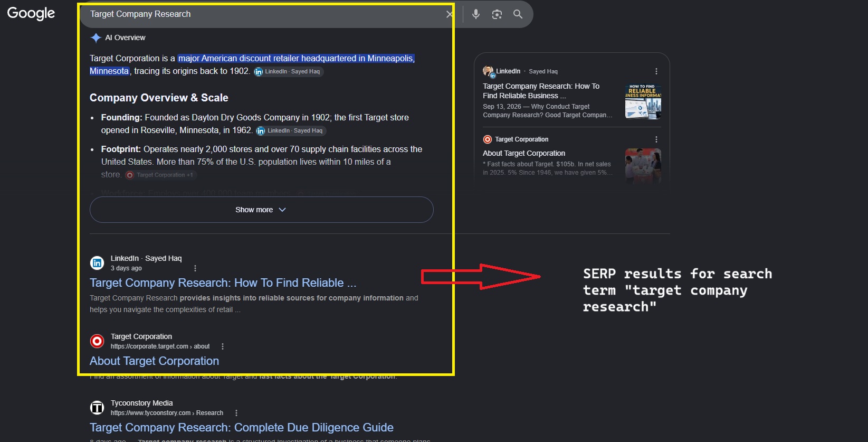Screen dimensions: 868x442
Task: Clear the search box with the X icon
Action: pos(449,14)
